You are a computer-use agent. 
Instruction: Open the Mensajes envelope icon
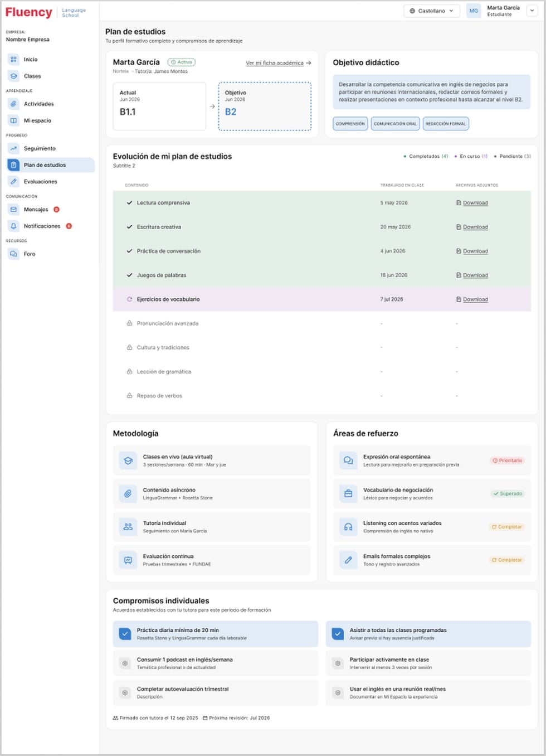pyautogui.click(x=14, y=210)
